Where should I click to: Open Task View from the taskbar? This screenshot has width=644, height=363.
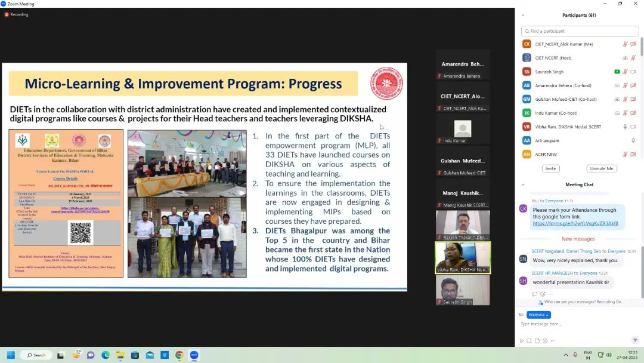pyautogui.click(x=60, y=355)
